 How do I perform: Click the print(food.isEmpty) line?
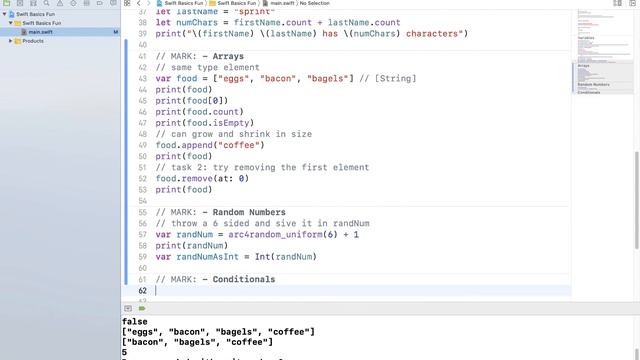204,123
